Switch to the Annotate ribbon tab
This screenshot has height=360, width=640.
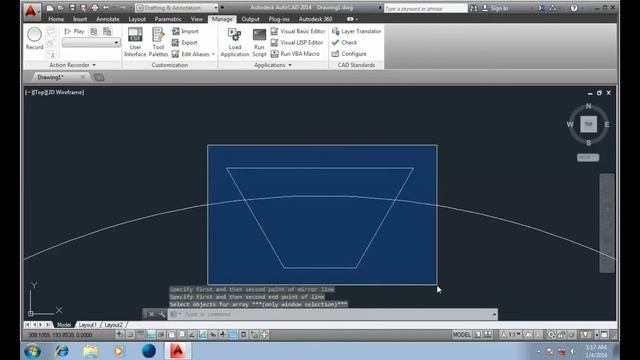pos(108,19)
